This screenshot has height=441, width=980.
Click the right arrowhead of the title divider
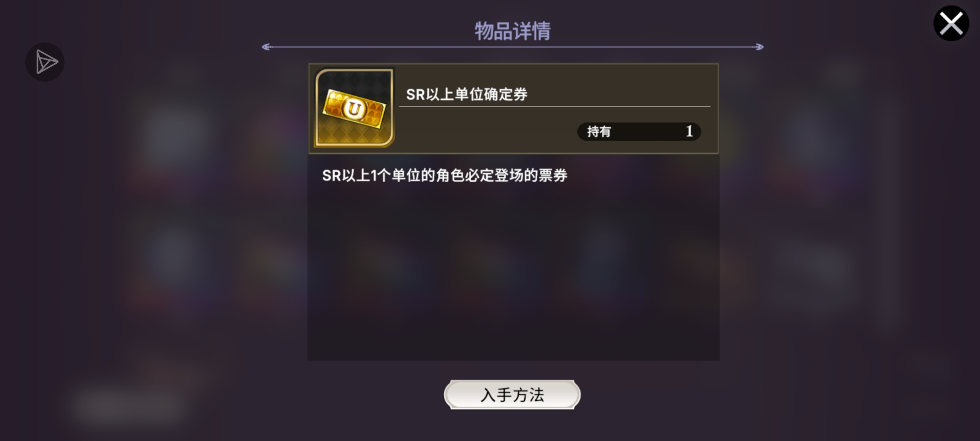759,47
